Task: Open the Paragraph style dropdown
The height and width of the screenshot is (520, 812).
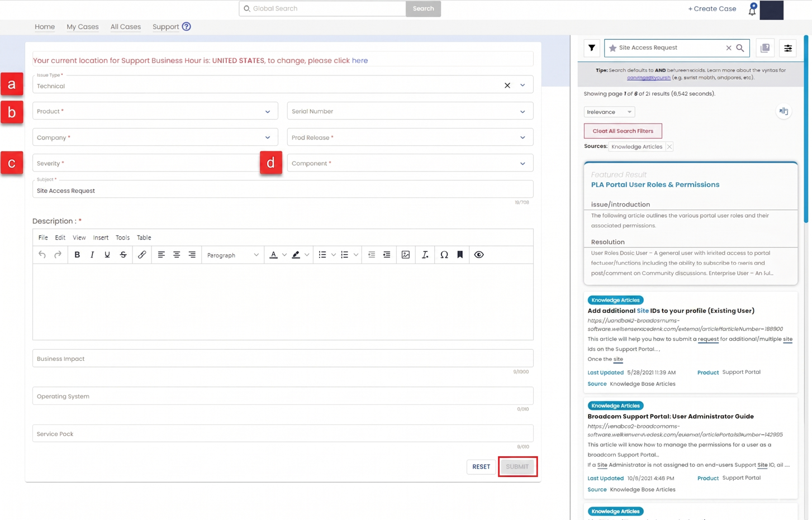Action: pyautogui.click(x=232, y=255)
